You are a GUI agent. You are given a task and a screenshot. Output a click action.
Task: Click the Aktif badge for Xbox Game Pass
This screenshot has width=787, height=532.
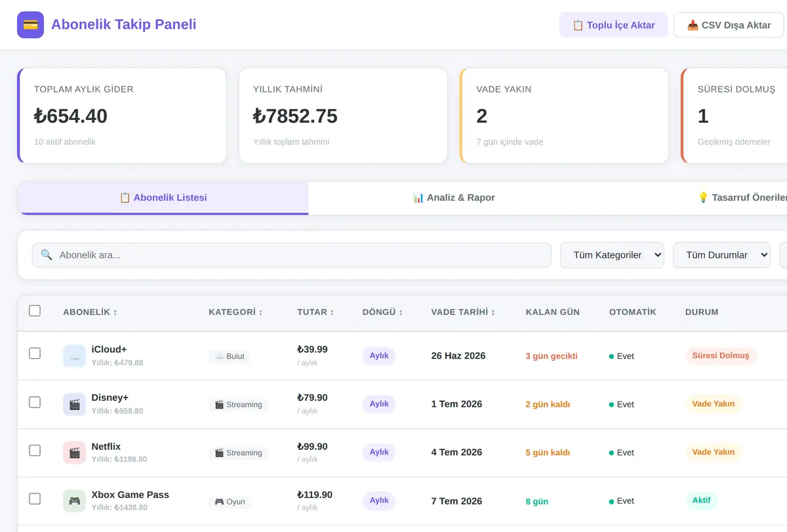[x=702, y=501]
